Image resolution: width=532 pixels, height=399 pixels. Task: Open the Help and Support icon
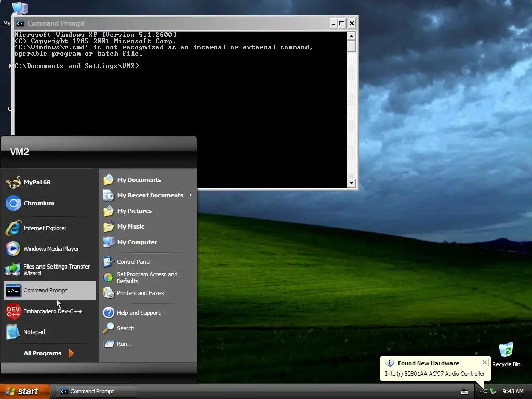pyautogui.click(x=109, y=312)
